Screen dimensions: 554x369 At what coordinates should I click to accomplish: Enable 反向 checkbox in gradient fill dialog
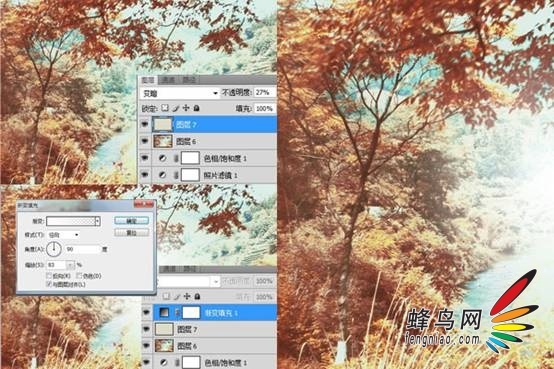coord(49,275)
